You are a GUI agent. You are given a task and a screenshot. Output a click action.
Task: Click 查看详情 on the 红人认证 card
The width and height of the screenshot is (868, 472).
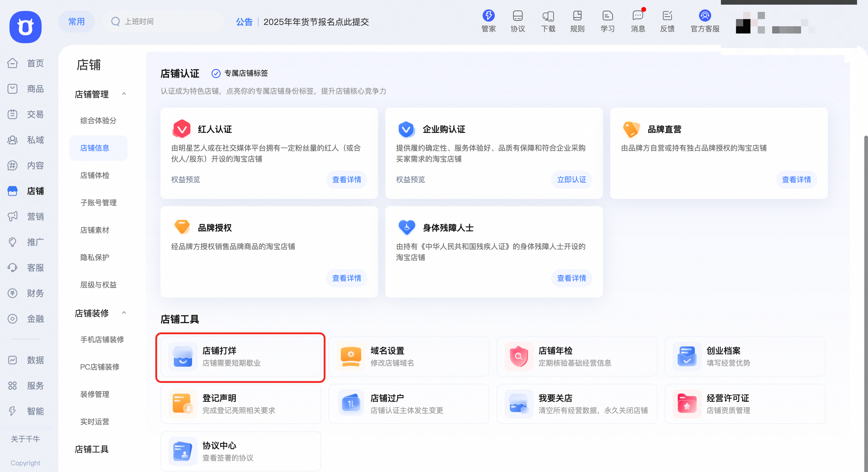pyautogui.click(x=346, y=179)
